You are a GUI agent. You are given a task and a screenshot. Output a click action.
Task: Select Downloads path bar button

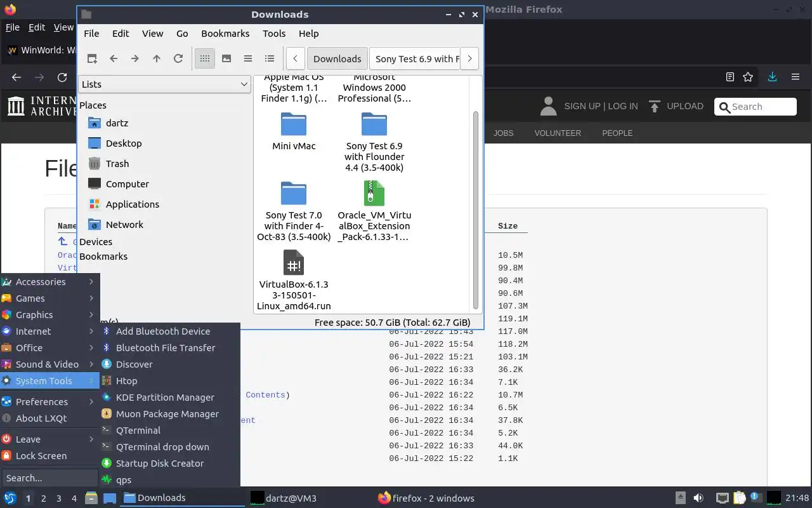[337, 58]
